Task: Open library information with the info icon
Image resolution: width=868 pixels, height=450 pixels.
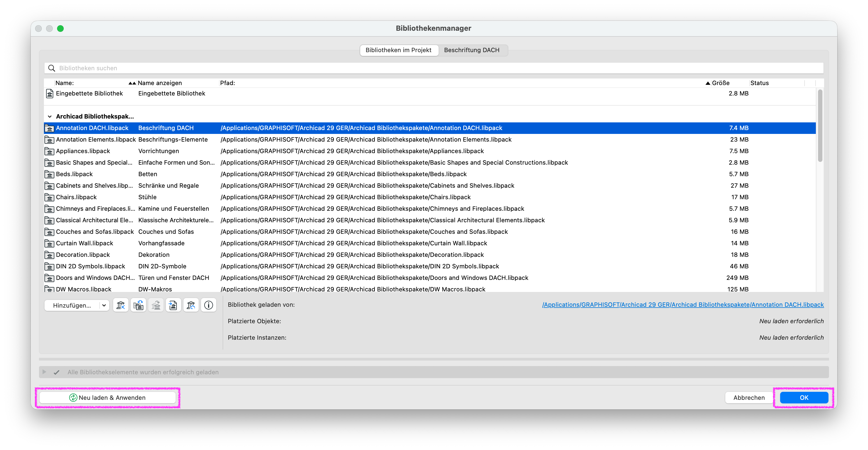Action: tap(209, 305)
